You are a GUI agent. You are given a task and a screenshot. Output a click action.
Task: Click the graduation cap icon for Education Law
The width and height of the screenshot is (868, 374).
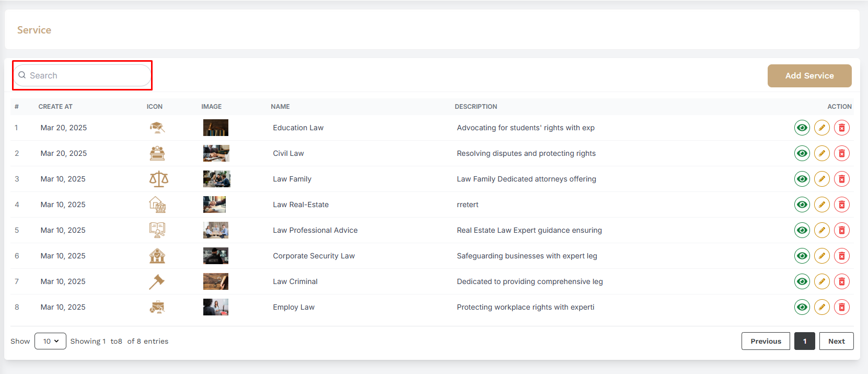click(x=157, y=128)
